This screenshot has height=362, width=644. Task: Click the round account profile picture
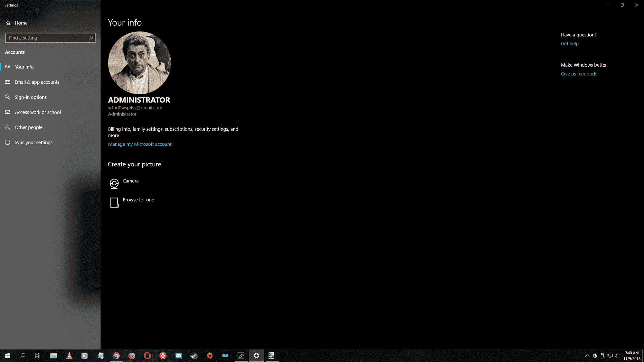click(139, 63)
